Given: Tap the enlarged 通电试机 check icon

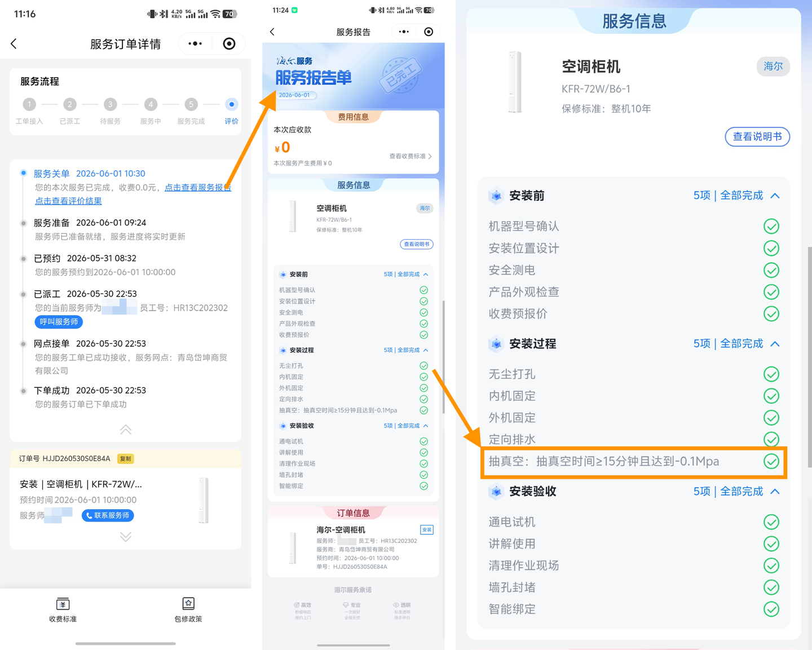Looking at the screenshot, I should (771, 522).
